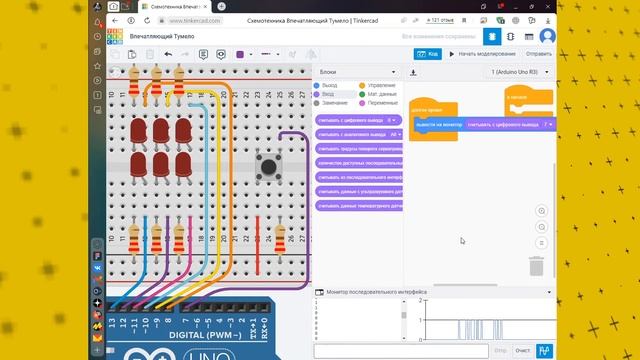Switch to Circuit view icon
This screenshot has height=360, width=640.
pyautogui.click(x=492, y=37)
